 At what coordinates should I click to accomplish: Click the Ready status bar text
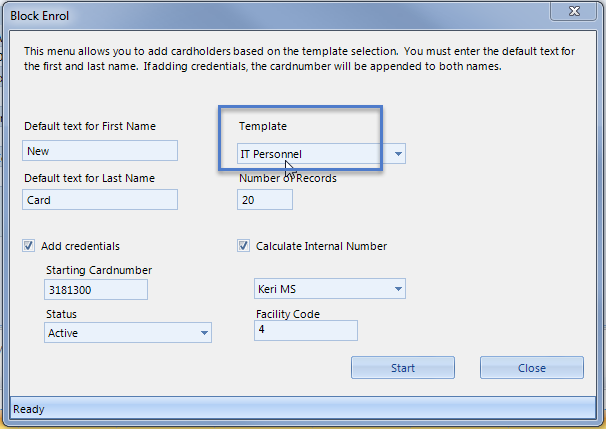click(29, 409)
